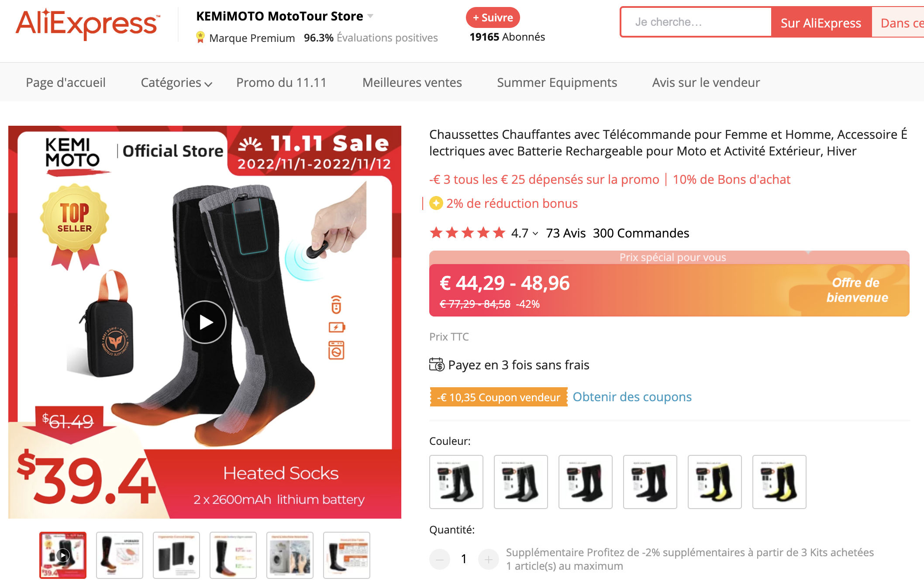Viewport: 924px width, 585px height.
Task: Expand the KEMiMOTO MotoTour Store dropdown
Action: click(x=370, y=16)
